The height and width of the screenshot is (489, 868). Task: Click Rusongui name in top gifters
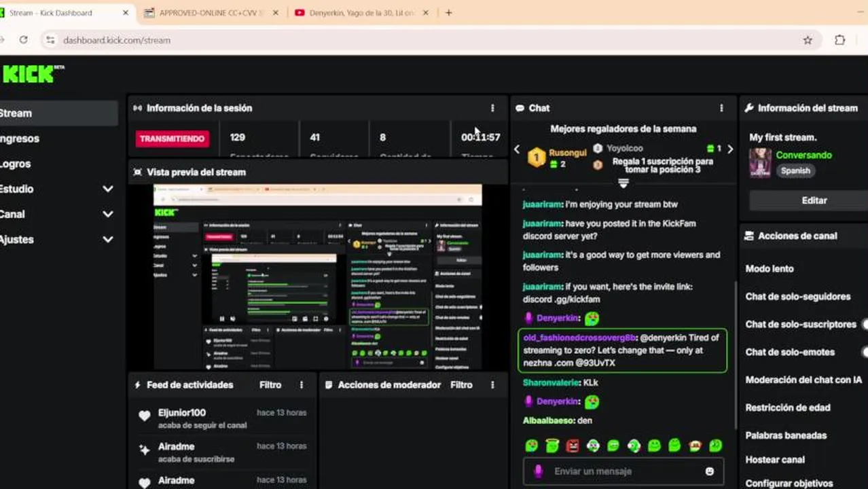(567, 153)
